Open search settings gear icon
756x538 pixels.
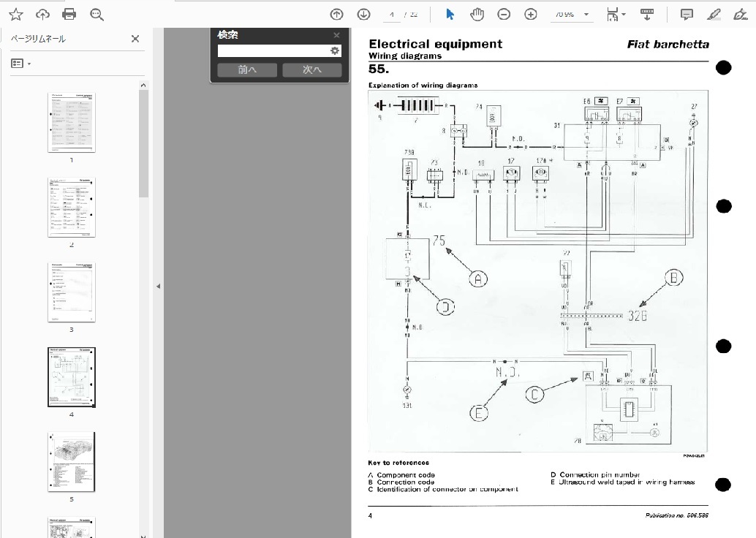(335, 50)
